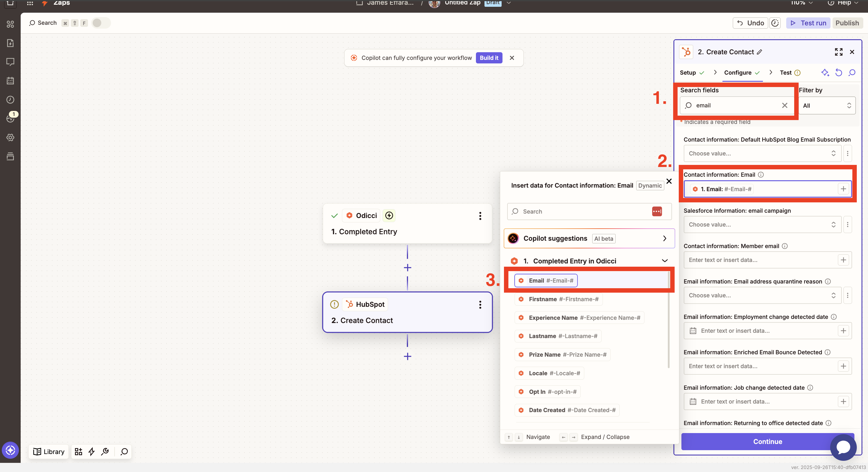Click the lightning bolt icon in bottom toolbar
Image resolution: width=868 pixels, height=472 pixels.
[x=91, y=451]
